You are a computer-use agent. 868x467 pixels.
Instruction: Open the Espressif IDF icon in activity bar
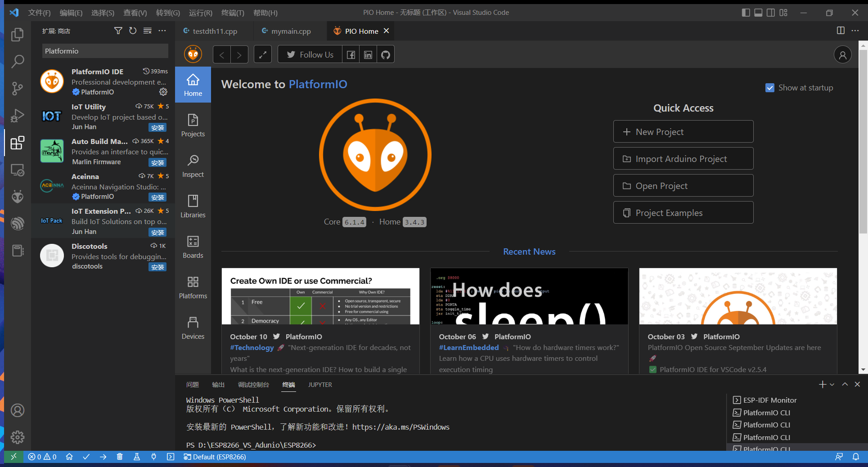(x=17, y=224)
